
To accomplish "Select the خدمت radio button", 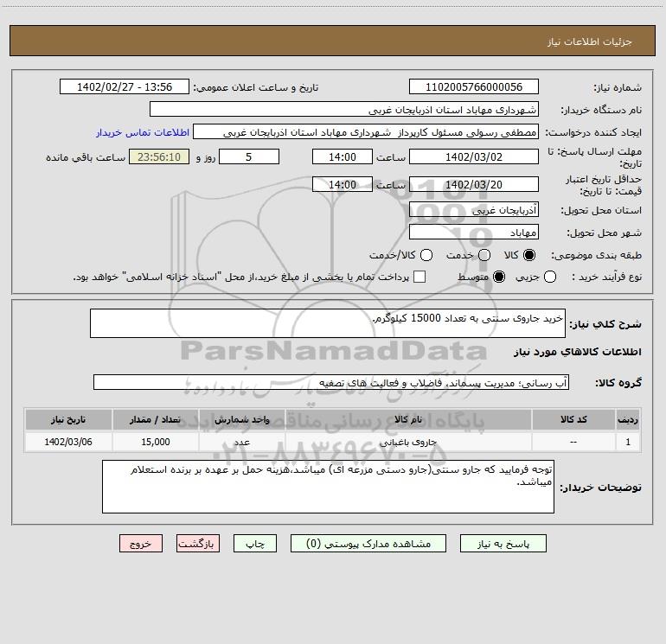I will click(x=484, y=255).
